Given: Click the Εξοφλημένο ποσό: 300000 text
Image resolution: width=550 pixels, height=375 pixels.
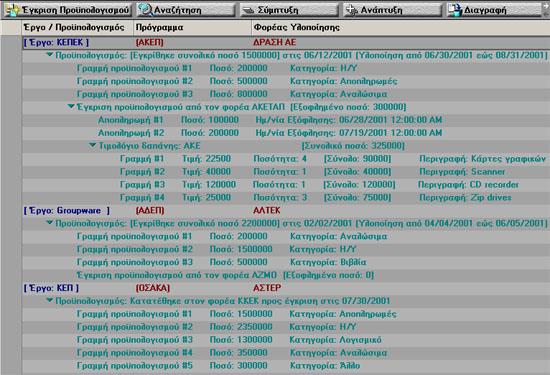Looking at the screenshot, I should 348,107.
